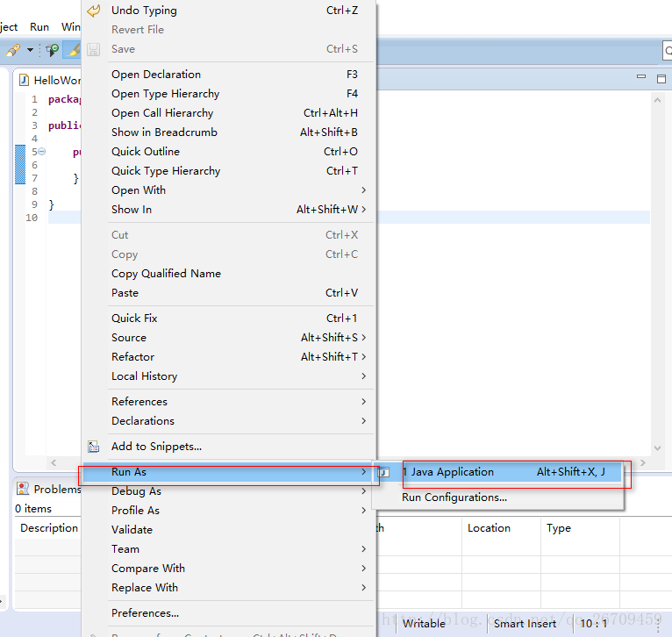
Task: Open Quick Outline
Action: [x=229, y=152]
